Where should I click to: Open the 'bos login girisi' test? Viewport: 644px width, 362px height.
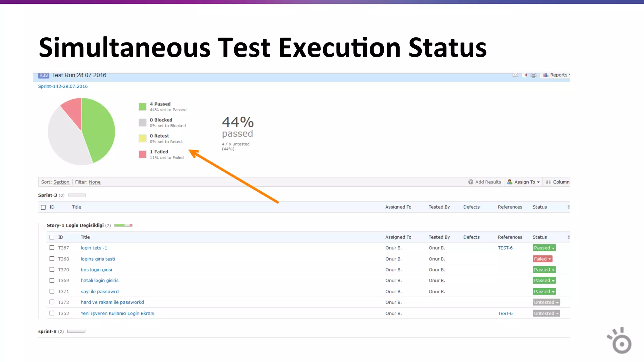pos(96,270)
